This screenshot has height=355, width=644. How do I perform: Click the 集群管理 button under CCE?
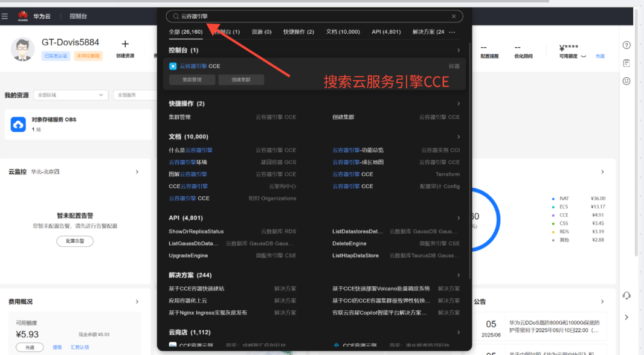(192, 80)
